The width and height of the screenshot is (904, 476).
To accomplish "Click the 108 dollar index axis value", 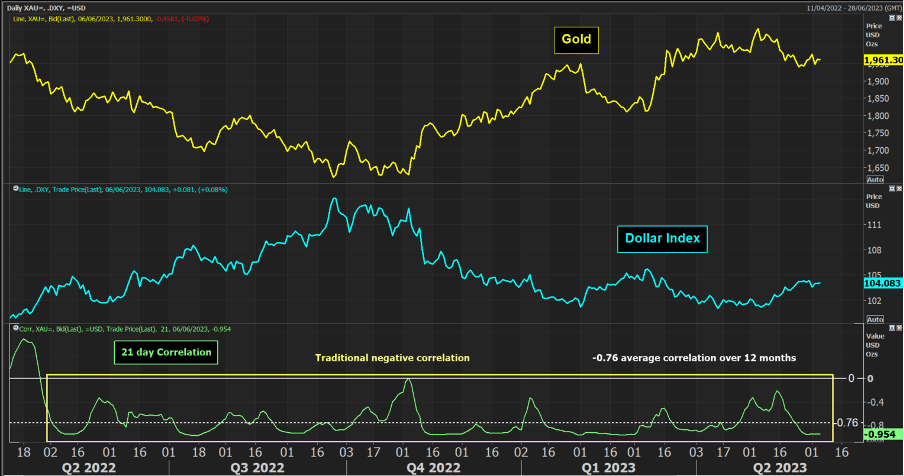I will coord(874,250).
